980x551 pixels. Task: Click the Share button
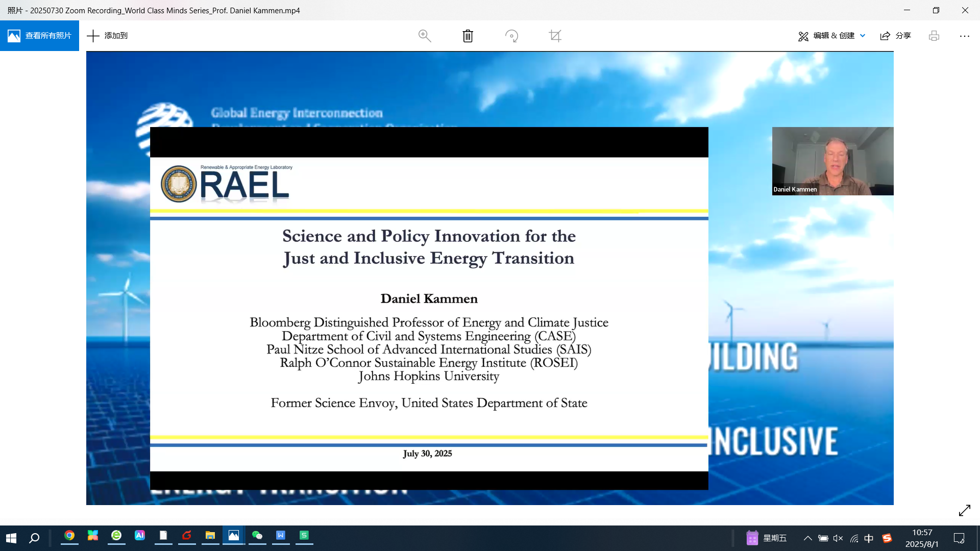[896, 36]
